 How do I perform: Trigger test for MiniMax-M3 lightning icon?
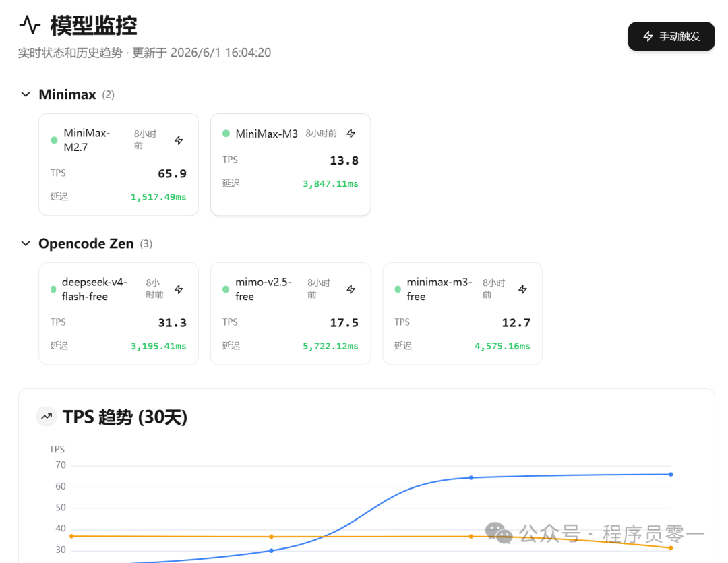pyautogui.click(x=351, y=134)
